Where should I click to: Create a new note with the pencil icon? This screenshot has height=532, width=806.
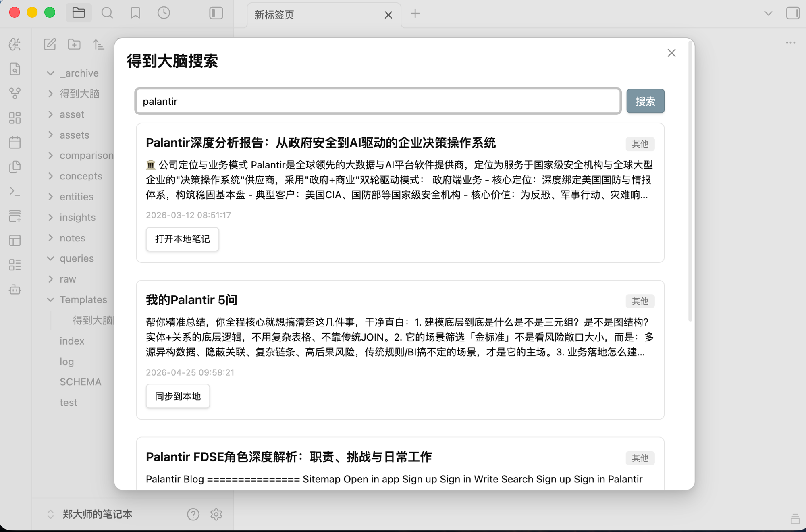tap(50, 44)
